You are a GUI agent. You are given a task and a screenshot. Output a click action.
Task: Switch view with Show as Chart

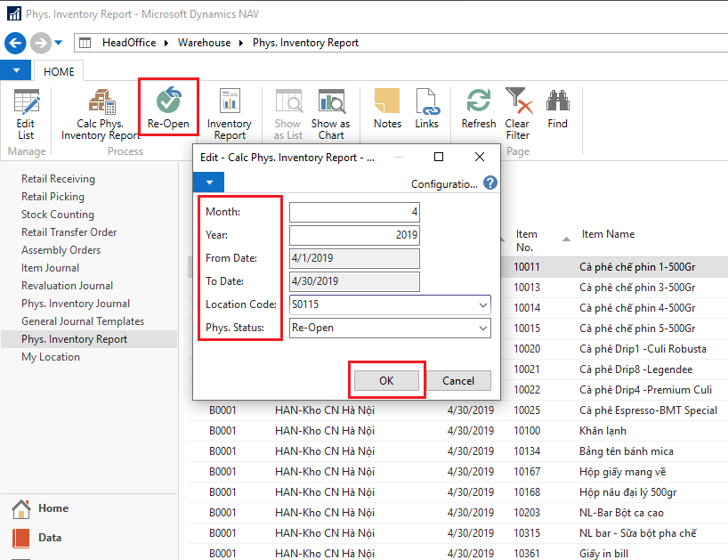(x=330, y=114)
